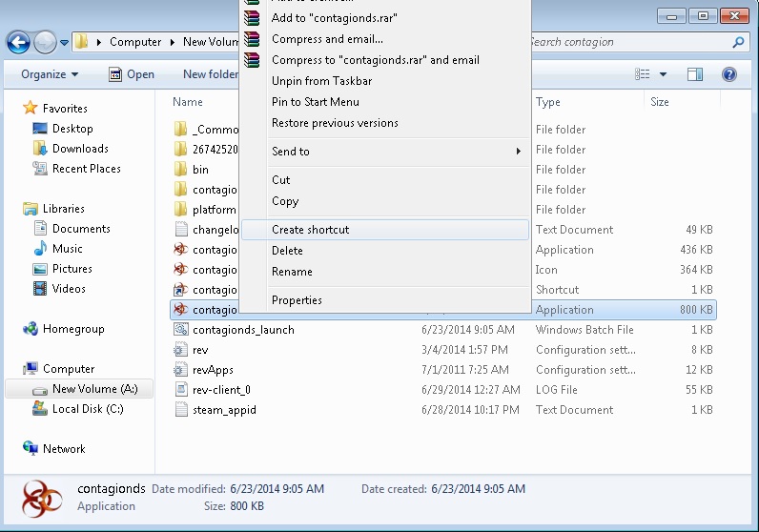Image resolution: width=759 pixels, height=532 pixels.
Task: Select contagion Icon file, 364 KB
Action: click(x=180, y=269)
